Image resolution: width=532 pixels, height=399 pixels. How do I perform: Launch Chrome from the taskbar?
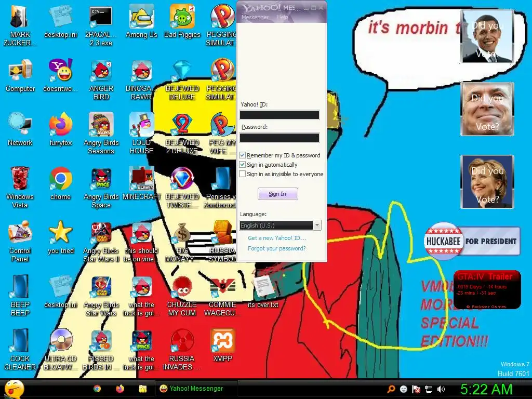click(x=97, y=389)
